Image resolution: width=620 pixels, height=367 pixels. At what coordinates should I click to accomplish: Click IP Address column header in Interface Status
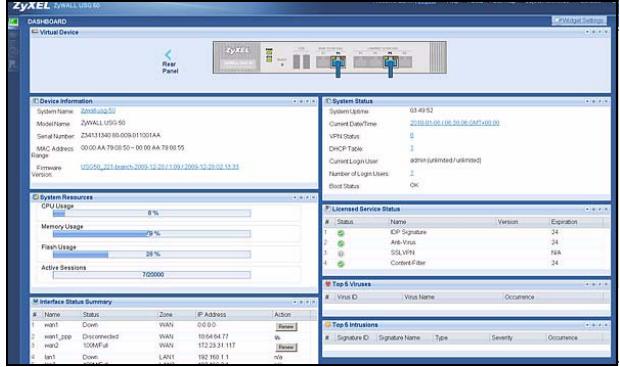(x=212, y=315)
